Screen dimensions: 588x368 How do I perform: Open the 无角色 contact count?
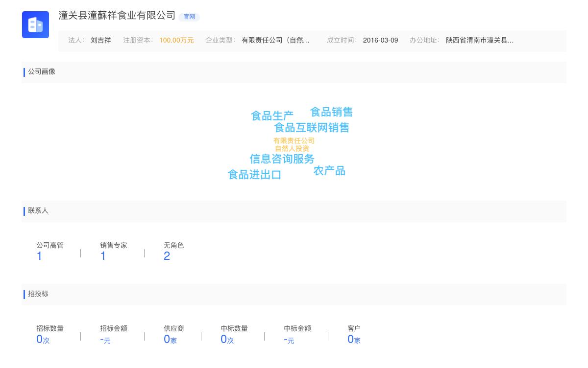coord(167,256)
